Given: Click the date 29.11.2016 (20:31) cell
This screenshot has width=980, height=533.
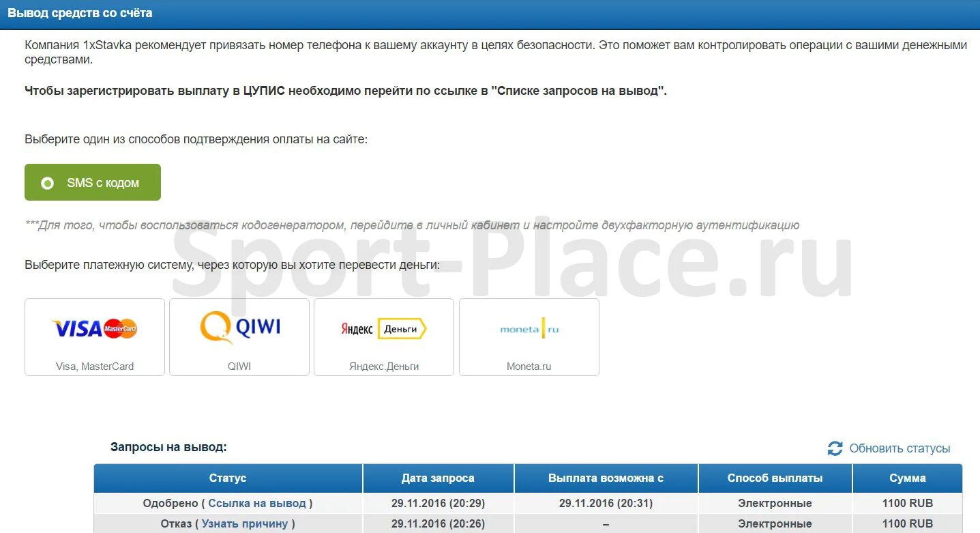Looking at the screenshot, I should click(x=606, y=503).
